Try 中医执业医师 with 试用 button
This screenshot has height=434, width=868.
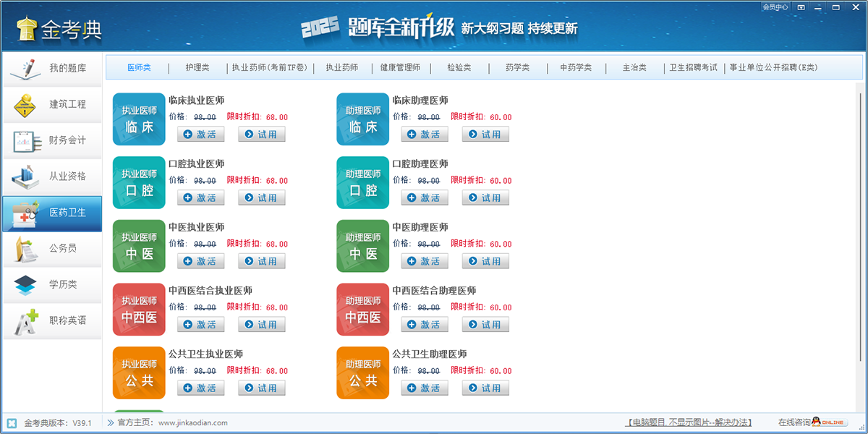point(262,261)
